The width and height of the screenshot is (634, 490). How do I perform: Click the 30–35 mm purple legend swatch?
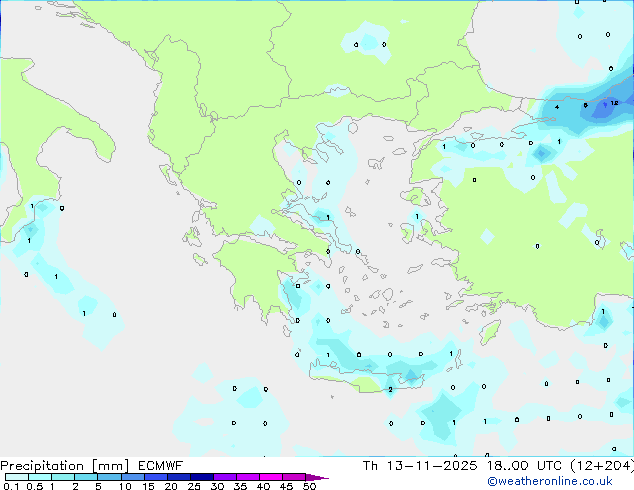(225, 477)
